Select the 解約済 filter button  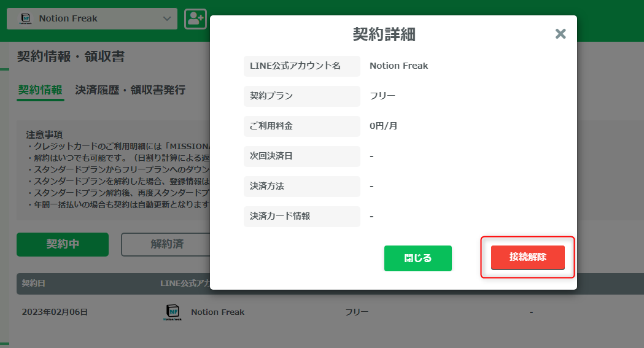click(166, 244)
